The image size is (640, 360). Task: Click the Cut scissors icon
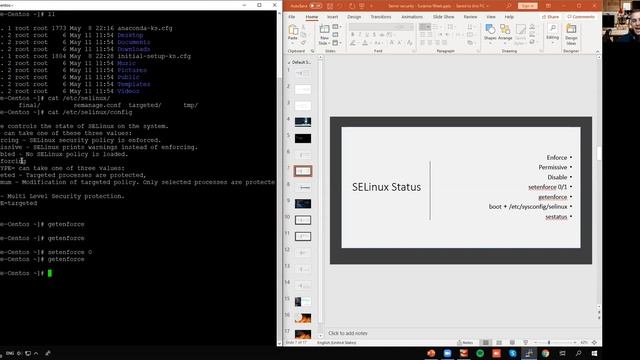(303, 27)
